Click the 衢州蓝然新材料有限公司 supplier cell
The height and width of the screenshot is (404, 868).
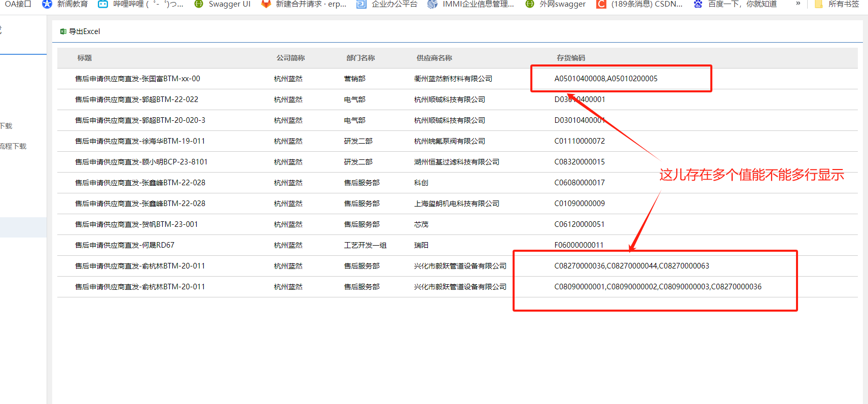(453, 79)
